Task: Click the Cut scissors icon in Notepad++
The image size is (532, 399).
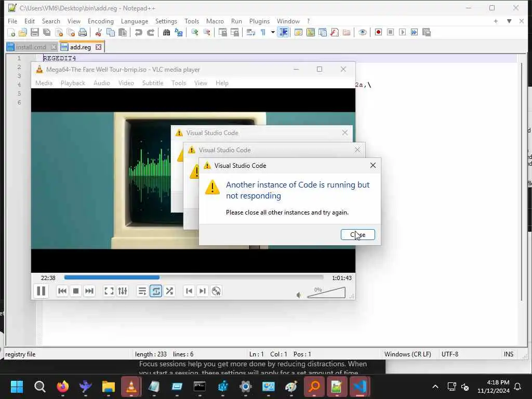Action: point(98,33)
